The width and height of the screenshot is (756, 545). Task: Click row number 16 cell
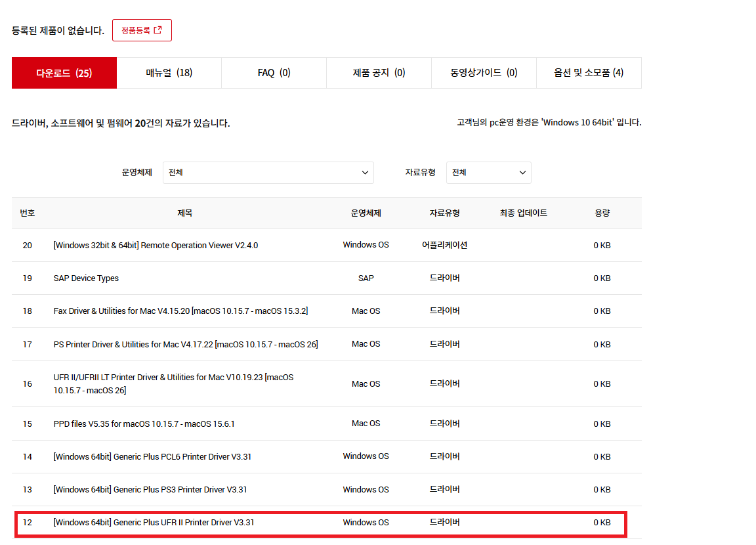coord(28,384)
